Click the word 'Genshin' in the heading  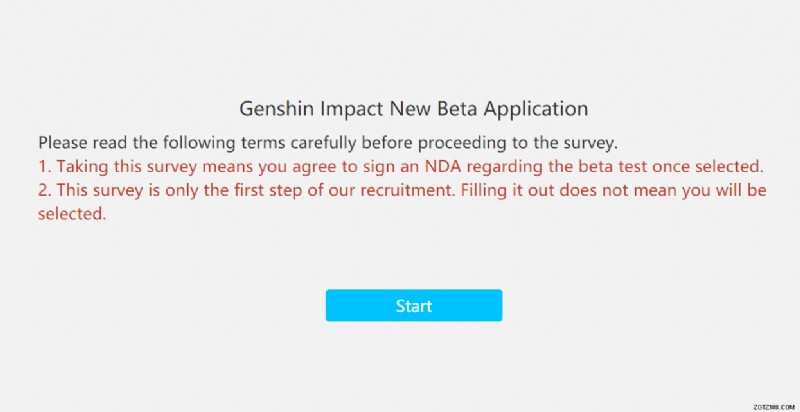point(274,107)
